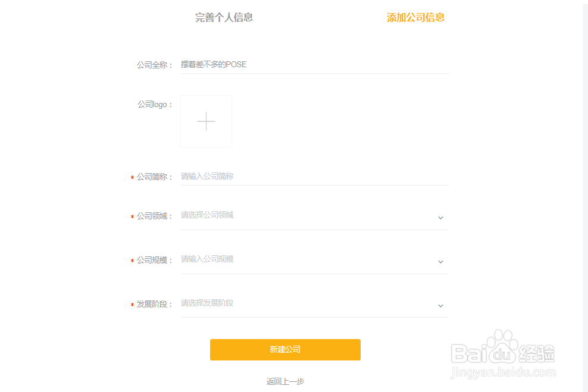The image size is (588, 392).
Task: Click the red asterisk beside 公司简称
Action: click(x=132, y=177)
